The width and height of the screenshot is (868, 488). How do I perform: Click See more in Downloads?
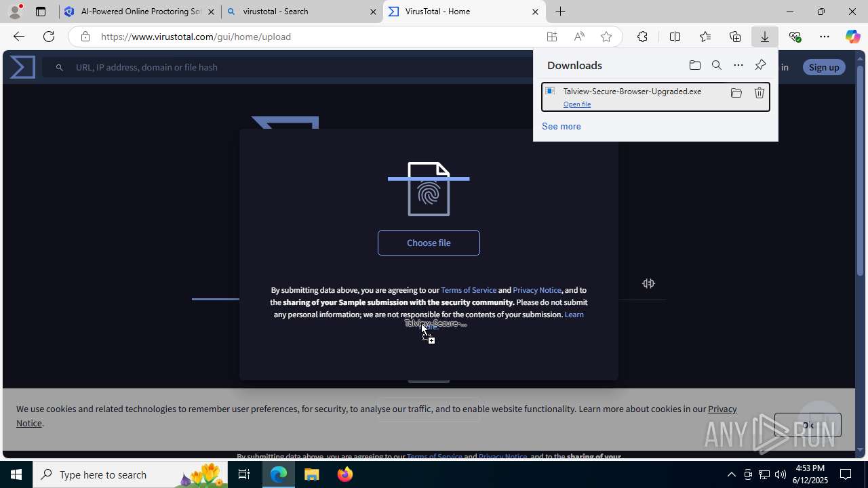(561, 126)
